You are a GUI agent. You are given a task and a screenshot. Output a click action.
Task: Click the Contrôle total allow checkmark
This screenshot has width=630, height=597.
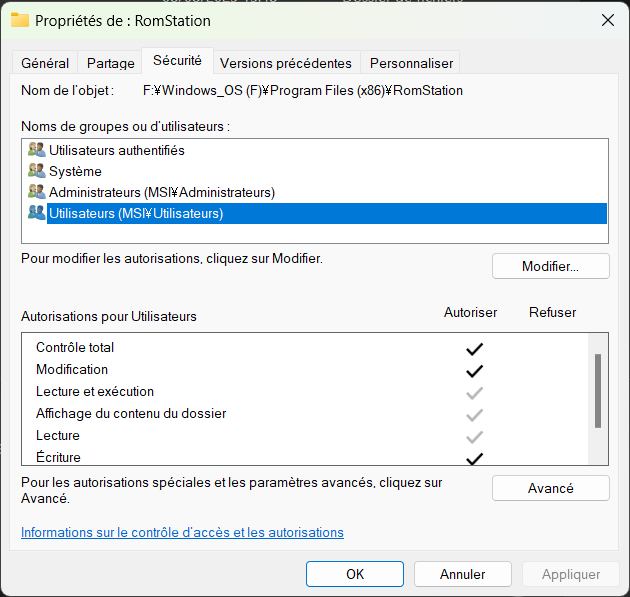pyautogui.click(x=475, y=349)
